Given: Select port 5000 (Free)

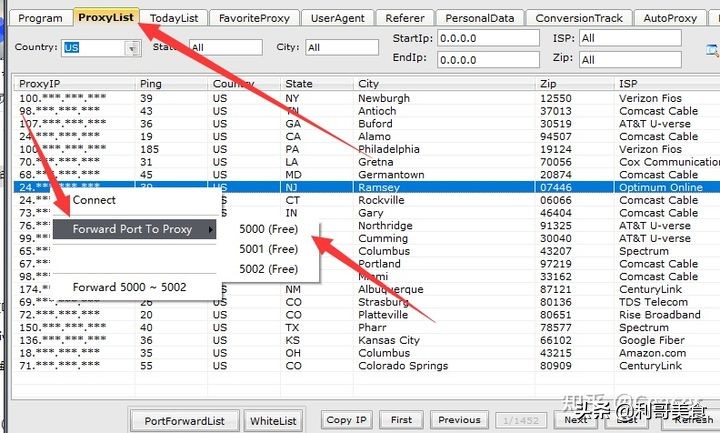Looking at the screenshot, I should point(269,229).
